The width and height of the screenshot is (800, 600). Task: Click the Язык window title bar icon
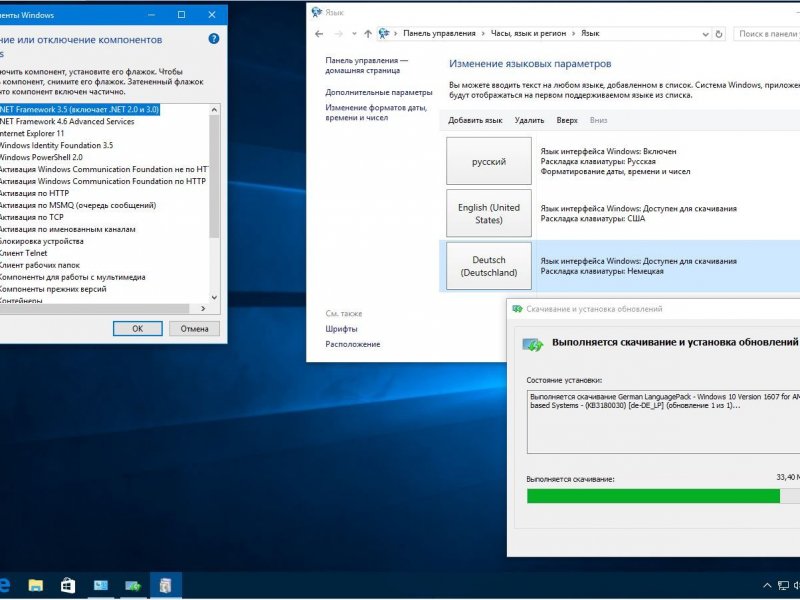[x=317, y=12]
